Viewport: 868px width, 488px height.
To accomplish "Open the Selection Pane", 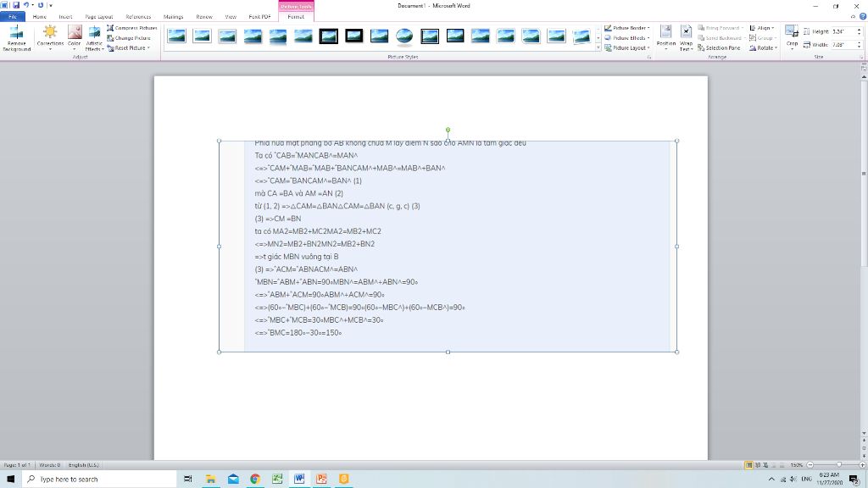I will 719,47.
